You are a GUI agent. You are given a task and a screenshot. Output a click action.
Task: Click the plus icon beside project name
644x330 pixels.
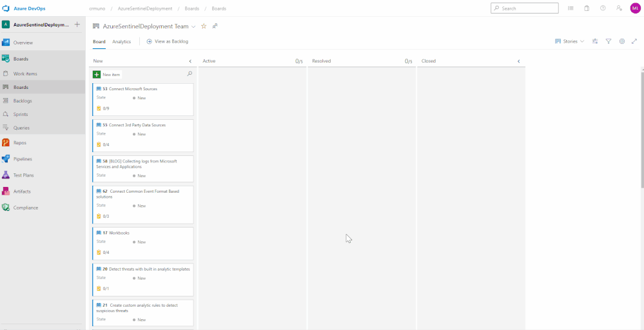point(77,24)
